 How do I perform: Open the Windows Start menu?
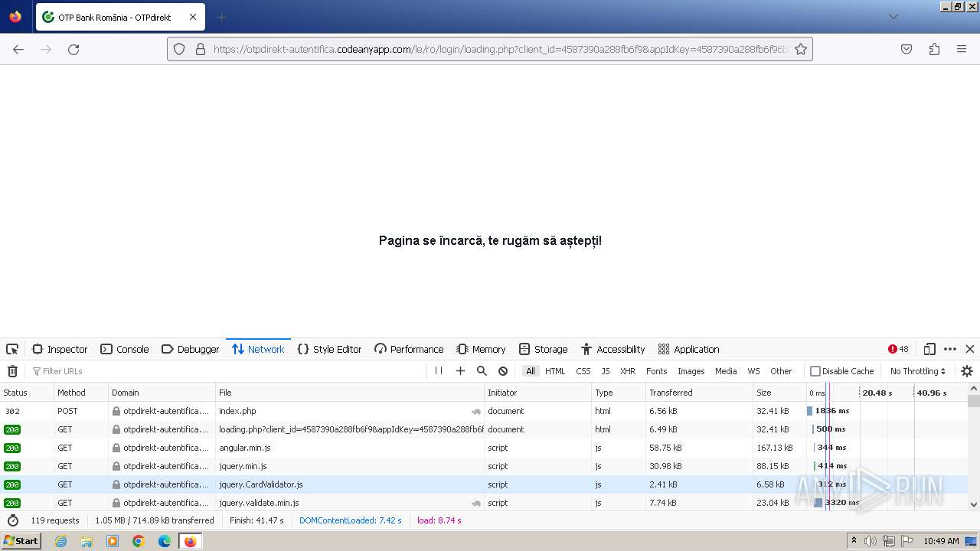21,541
